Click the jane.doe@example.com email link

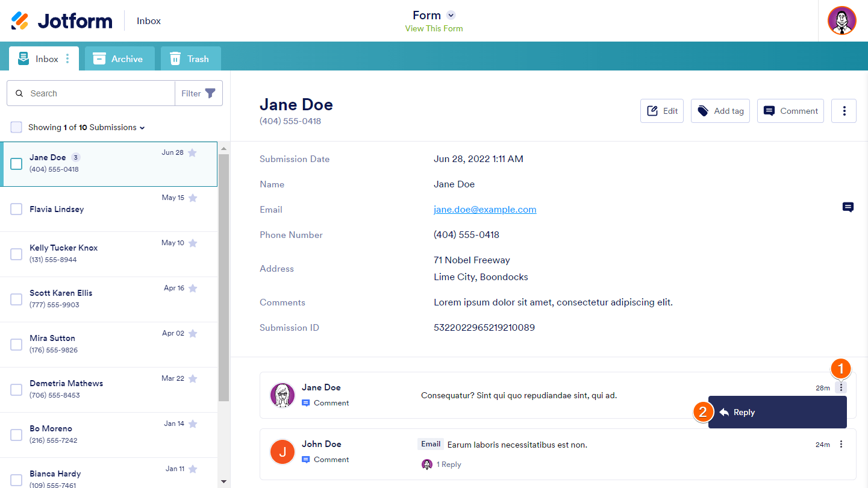click(485, 210)
